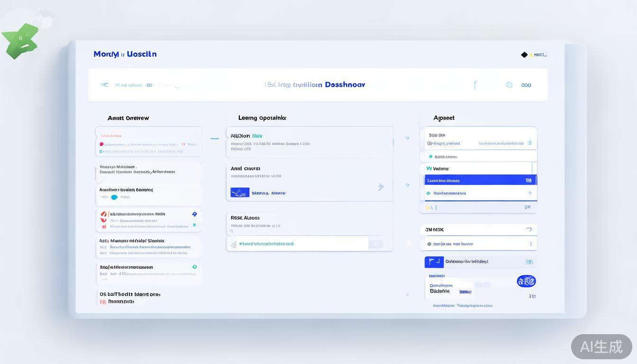Click the blue flag icon in right panel
The width and height of the screenshot is (637, 364).
coord(433,262)
